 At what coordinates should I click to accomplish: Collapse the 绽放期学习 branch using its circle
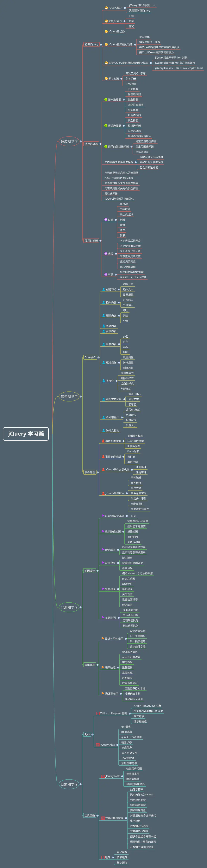click(x=81, y=784)
